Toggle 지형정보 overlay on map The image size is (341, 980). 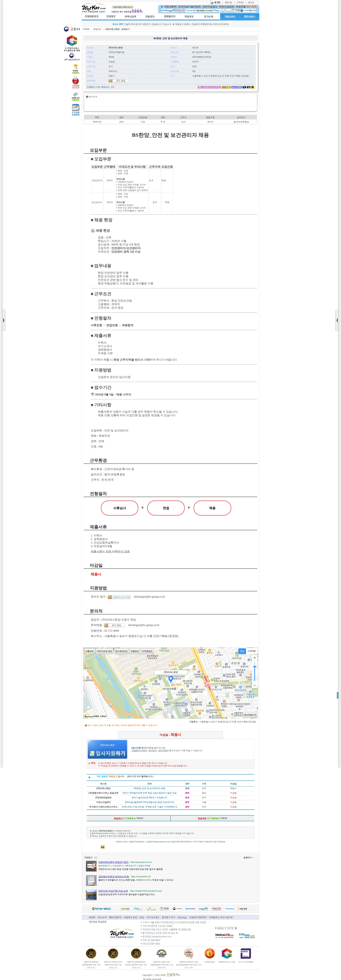135,651
